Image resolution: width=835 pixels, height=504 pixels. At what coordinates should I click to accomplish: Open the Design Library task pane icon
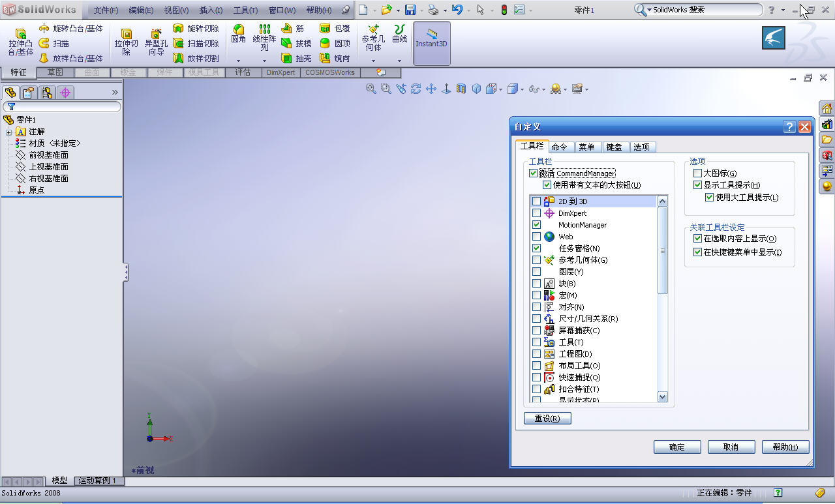coord(827,124)
